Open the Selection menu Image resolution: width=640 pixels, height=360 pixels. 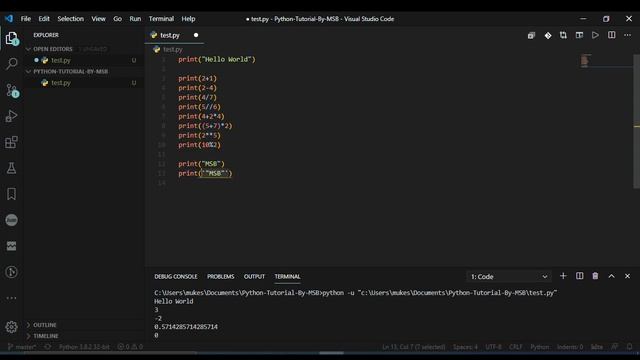[71, 19]
